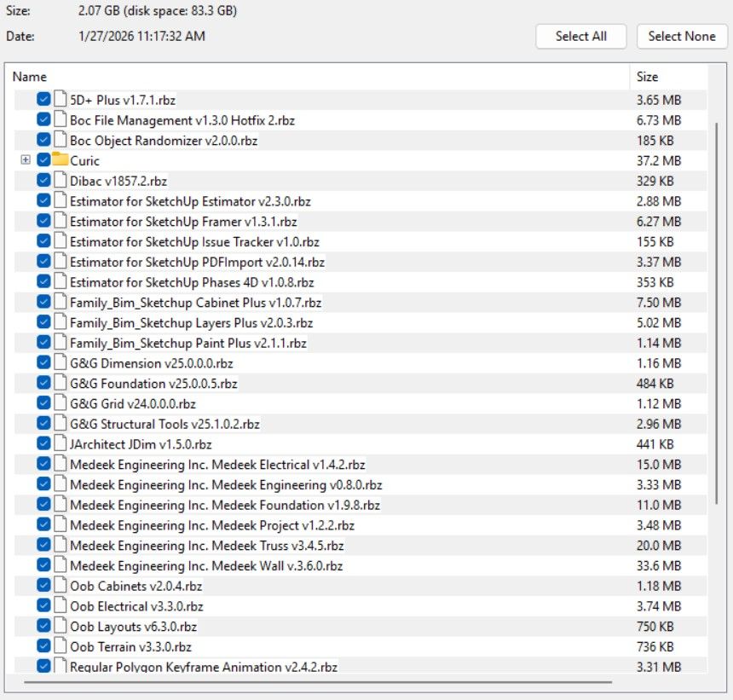The image size is (733, 700).
Task: Select Estimator for SketchUp Framer v1.3.1.rbz
Action: tap(183, 221)
